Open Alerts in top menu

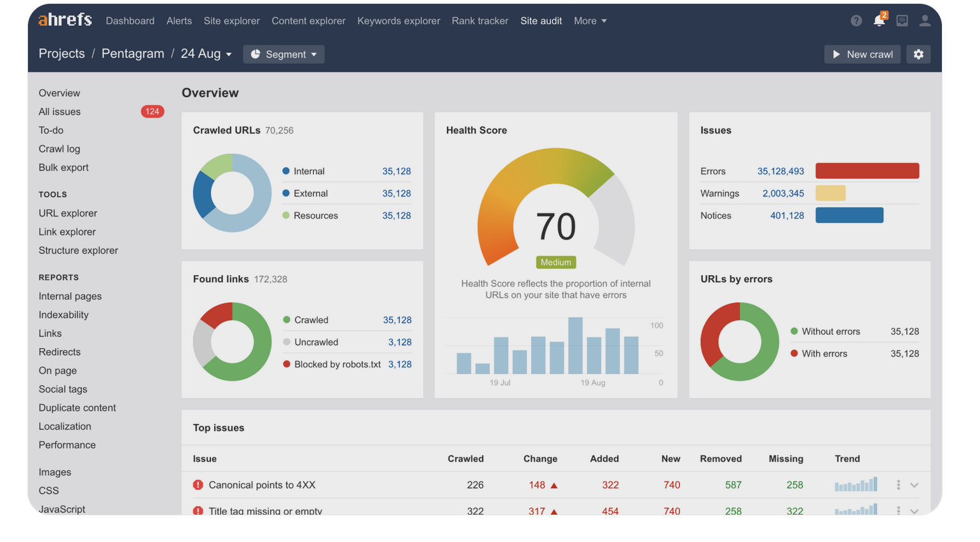(x=179, y=21)
